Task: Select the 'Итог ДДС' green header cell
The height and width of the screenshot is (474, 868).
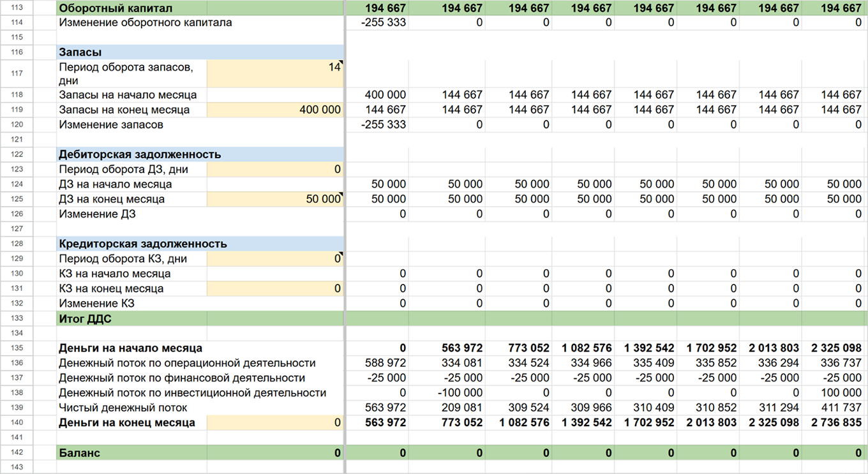Action: point(200,318)
